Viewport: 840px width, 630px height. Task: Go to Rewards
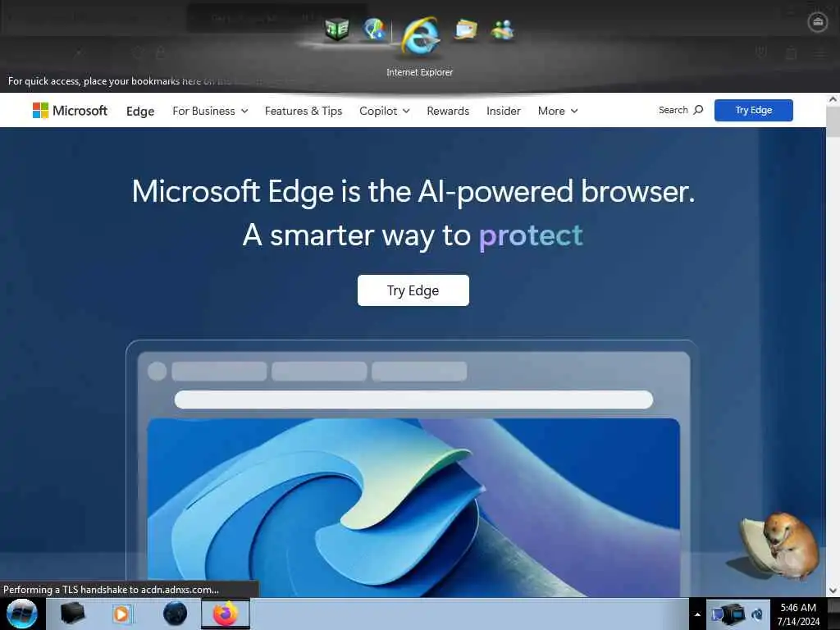click(448, 111)
